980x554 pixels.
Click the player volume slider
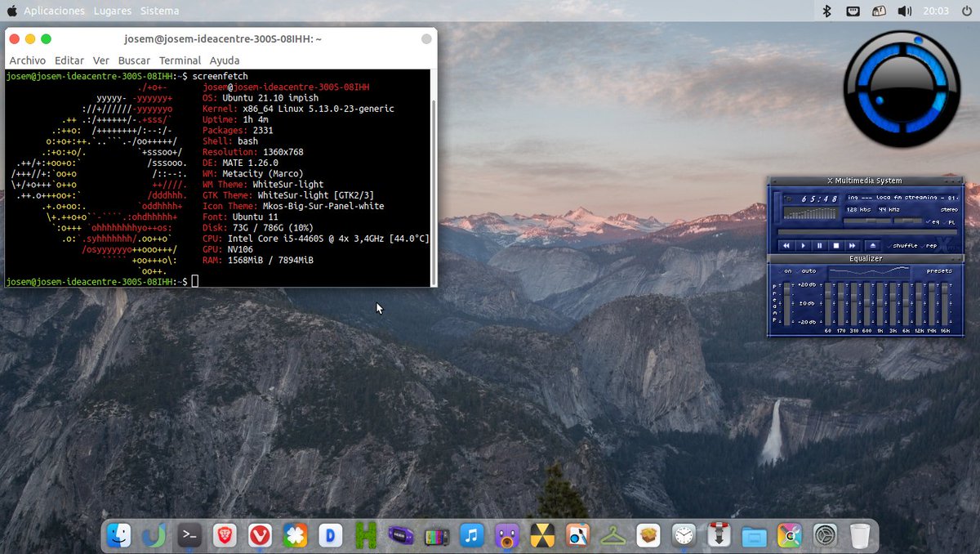coord(867,221)
